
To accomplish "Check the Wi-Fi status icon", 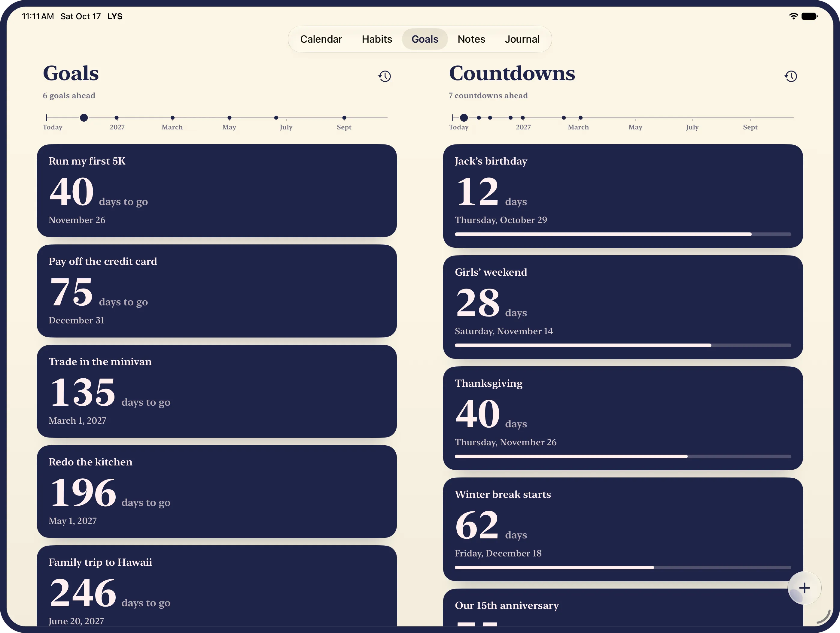I will 793,16.
